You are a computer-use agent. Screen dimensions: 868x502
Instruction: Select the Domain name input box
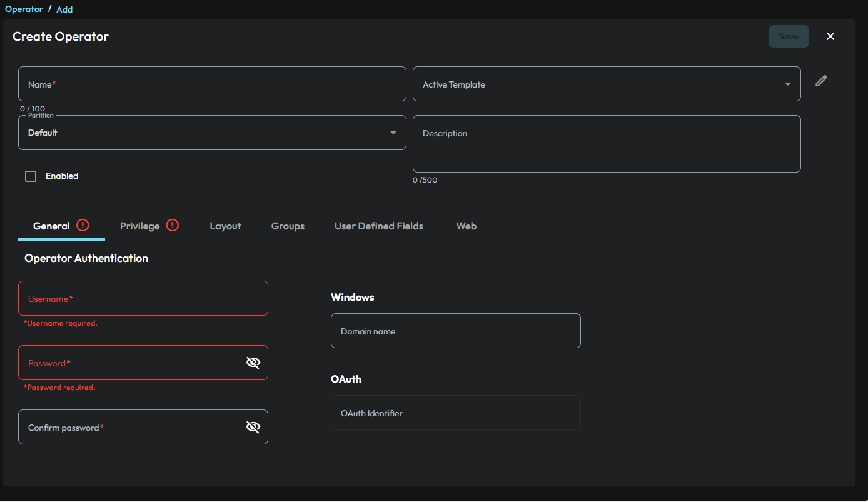point(455,331)
